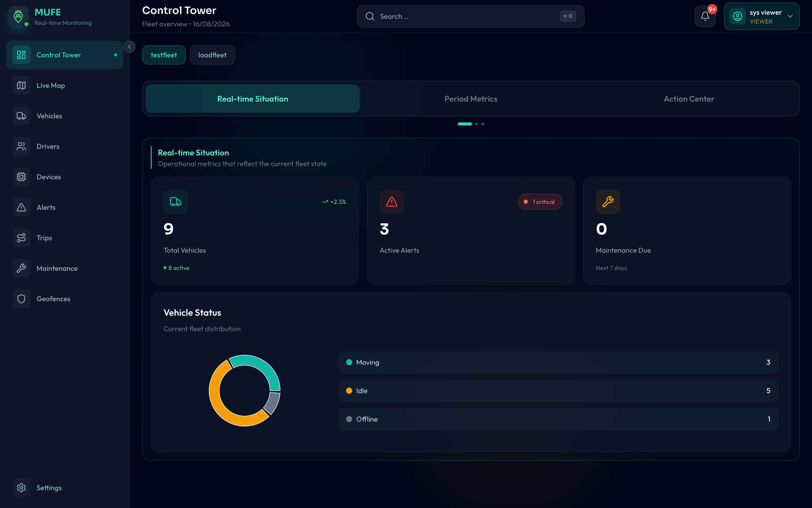Click the 9+ notification count badge
The image size is (812, 508).
(712, 9)
